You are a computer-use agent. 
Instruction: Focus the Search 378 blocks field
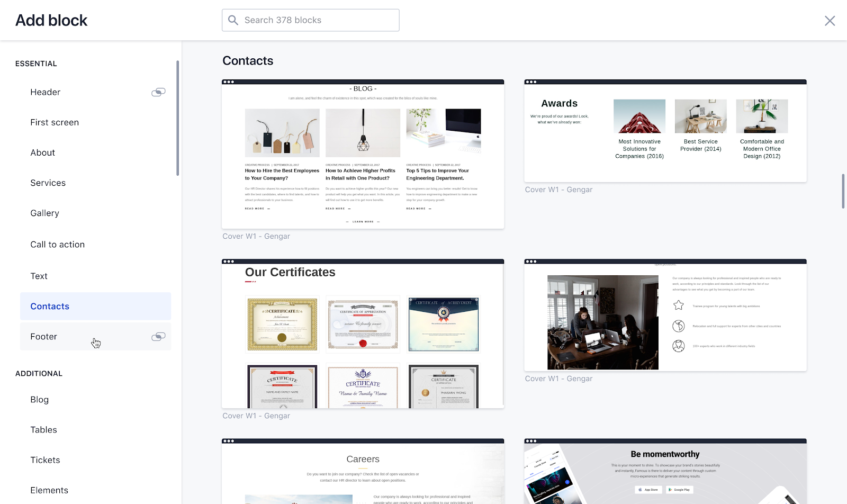tap(310, 20)
